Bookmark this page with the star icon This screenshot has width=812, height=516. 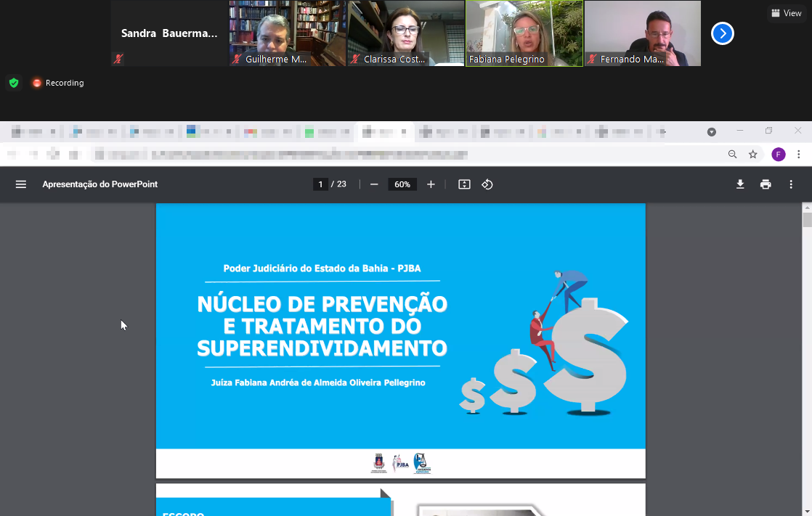point(753,154)
